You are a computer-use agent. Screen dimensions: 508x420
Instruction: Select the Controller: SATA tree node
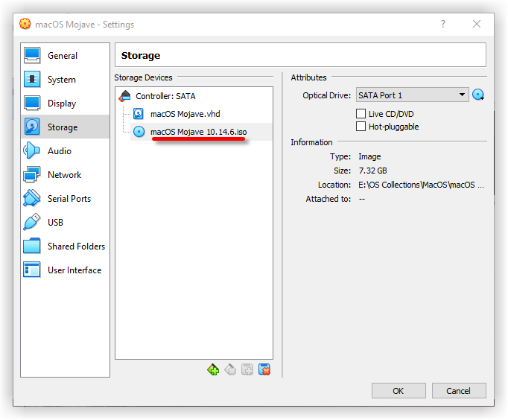[165, 96]
